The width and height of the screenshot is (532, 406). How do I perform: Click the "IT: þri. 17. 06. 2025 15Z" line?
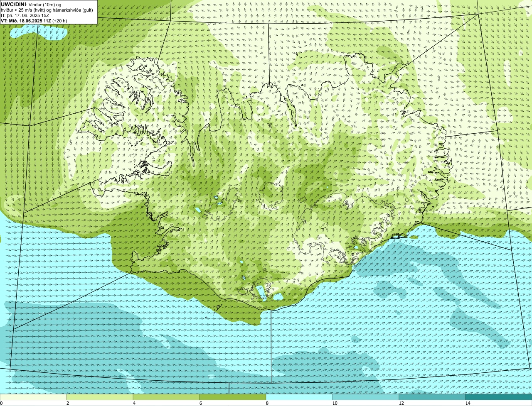[x=25, y=15]
